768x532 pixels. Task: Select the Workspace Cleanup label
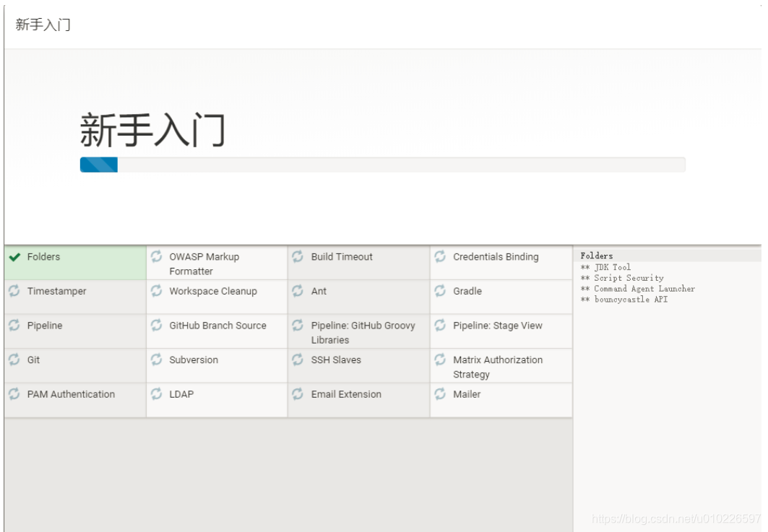(x=213, y=291)
